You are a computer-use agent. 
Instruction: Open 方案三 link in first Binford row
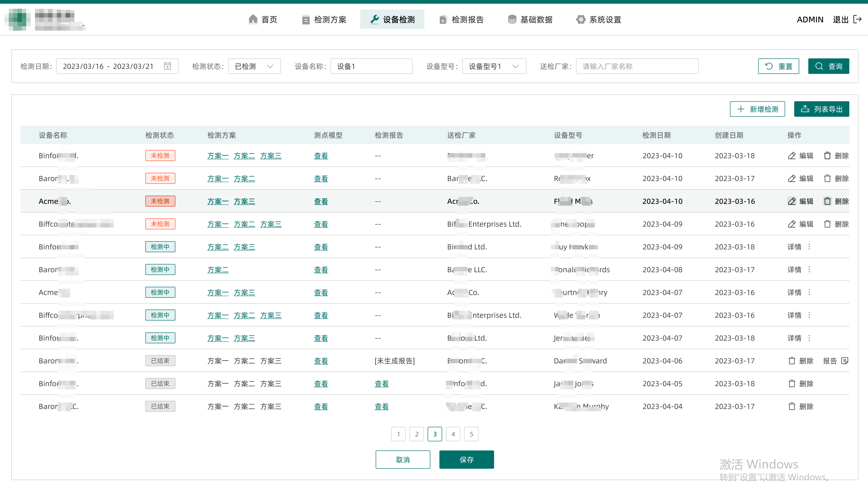pyautogui.click(x=270, y=156)
